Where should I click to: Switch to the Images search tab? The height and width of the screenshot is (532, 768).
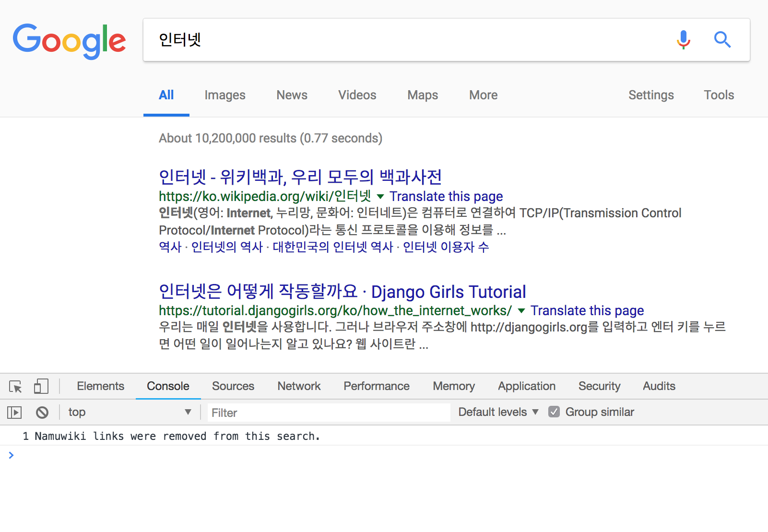click(224, 95)
